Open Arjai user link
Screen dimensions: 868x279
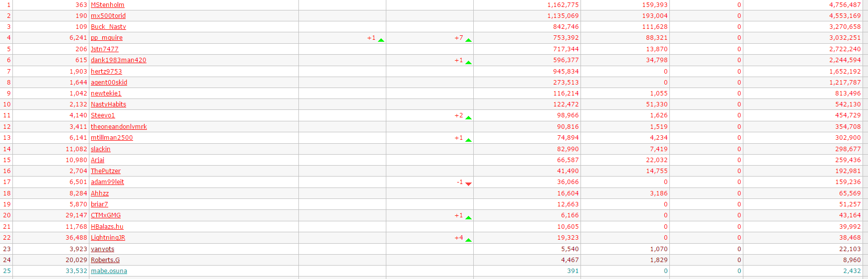98,160
